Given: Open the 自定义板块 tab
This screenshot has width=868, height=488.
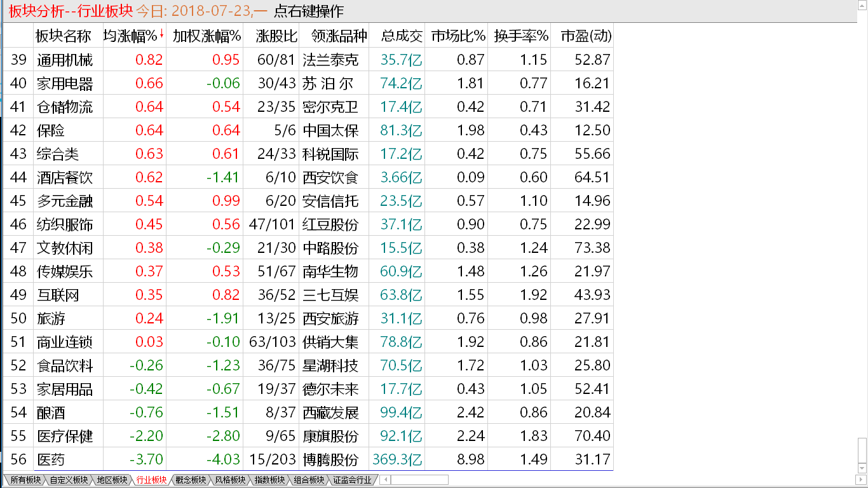Looking at the screenshot, I should 68,480.
